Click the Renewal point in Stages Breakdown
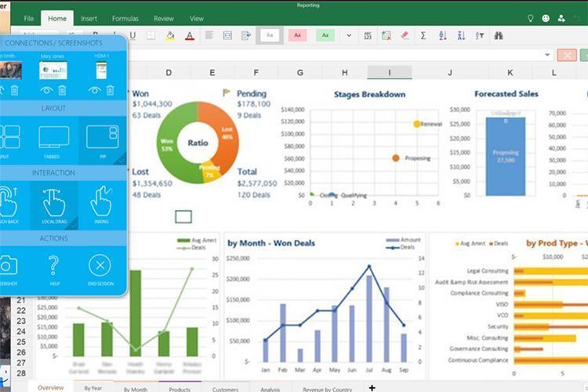The height and width of the screenshot is (392, 588). 416,124
